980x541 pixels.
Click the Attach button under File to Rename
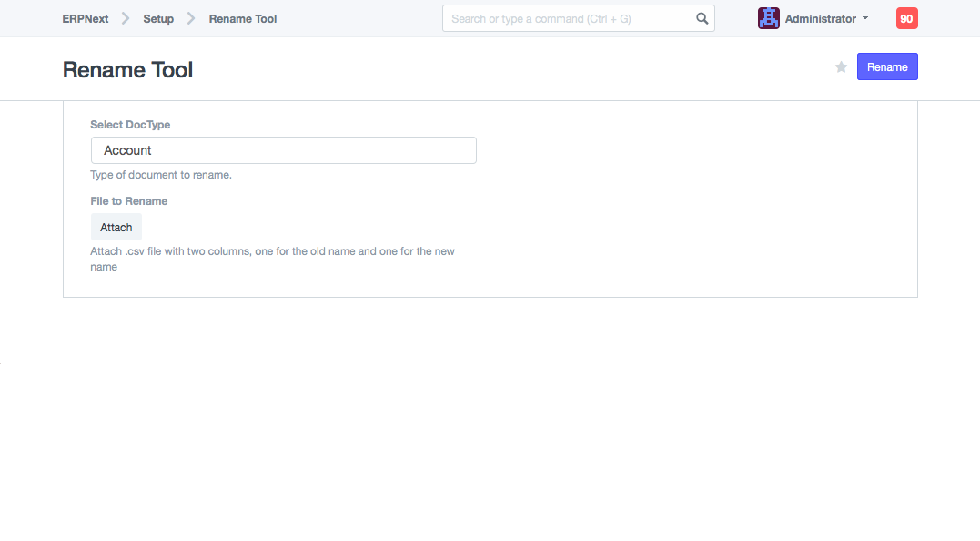coord(116,228)
